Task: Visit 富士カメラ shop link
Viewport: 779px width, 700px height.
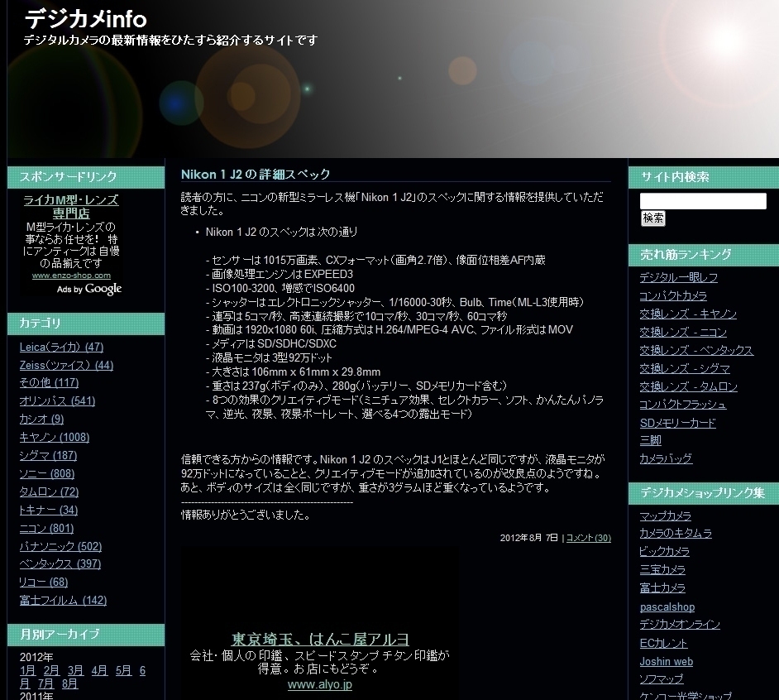Action: (x=662, y=588)
